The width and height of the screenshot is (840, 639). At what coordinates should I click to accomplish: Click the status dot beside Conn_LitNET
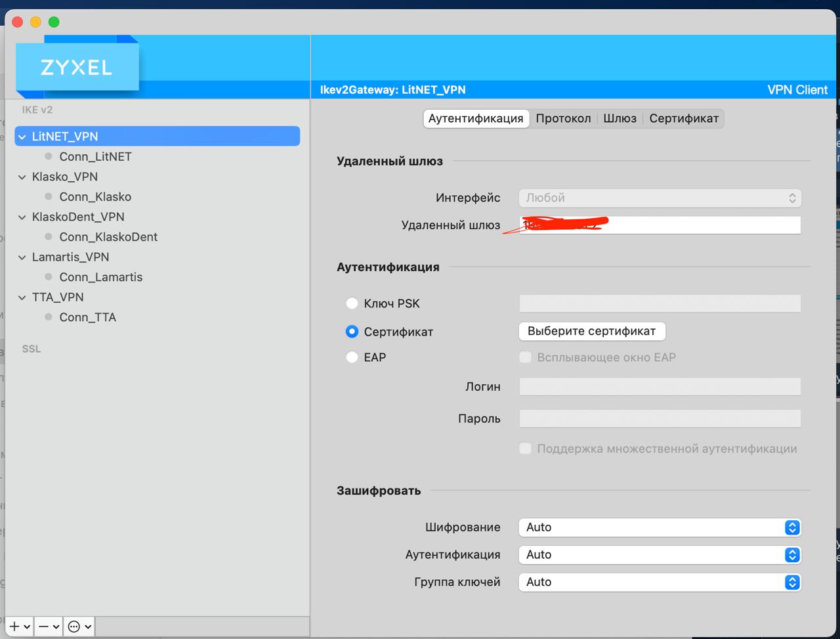48,156
